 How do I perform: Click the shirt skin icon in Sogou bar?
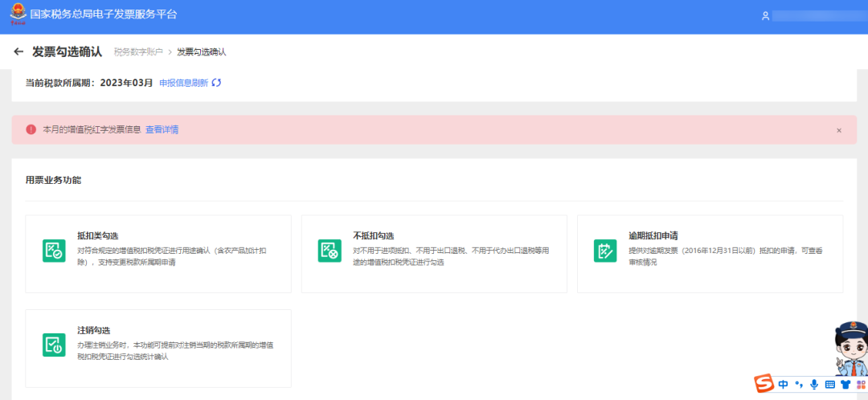click(x=845, y=385)
